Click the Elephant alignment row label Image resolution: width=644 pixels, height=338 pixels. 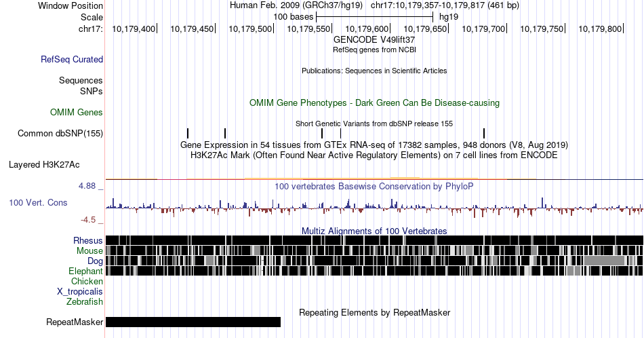[x=85, y=271]
